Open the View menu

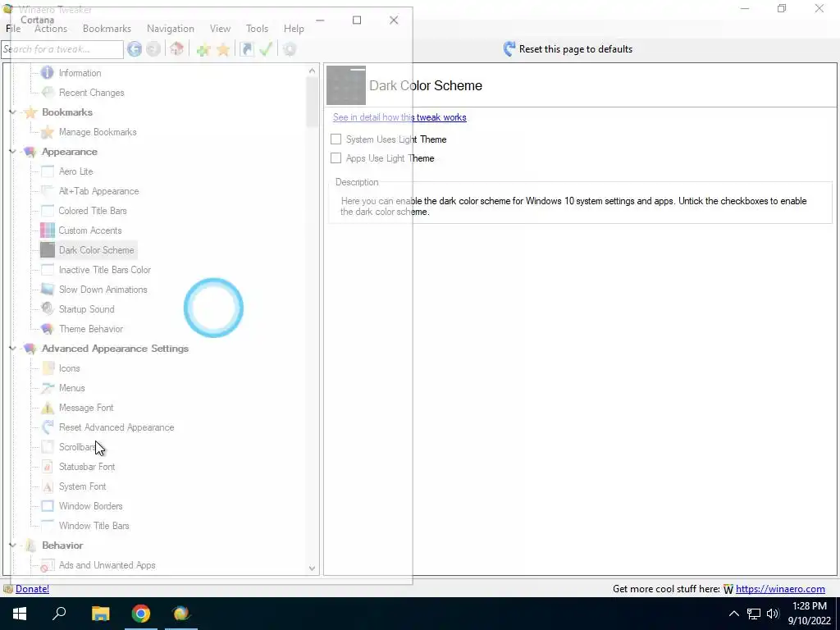coord(220,29)
